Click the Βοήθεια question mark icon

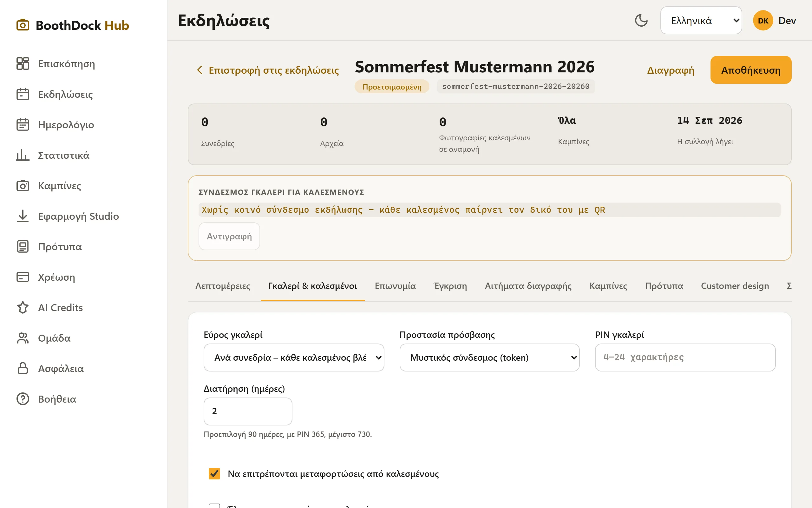[23, 399]
